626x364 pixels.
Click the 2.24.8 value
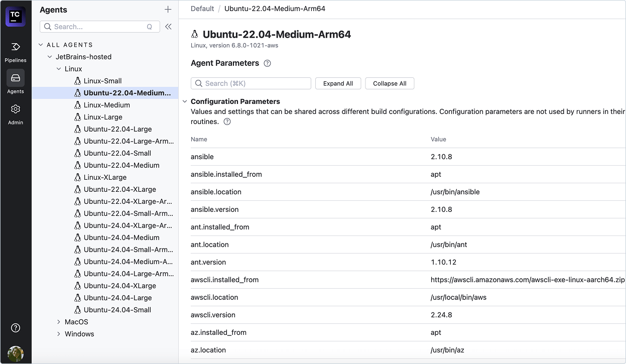[x=441, y=315]
